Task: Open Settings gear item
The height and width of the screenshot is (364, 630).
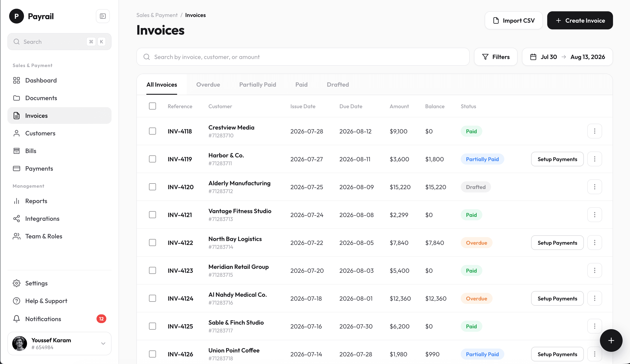Action: (x=59, y=283)
